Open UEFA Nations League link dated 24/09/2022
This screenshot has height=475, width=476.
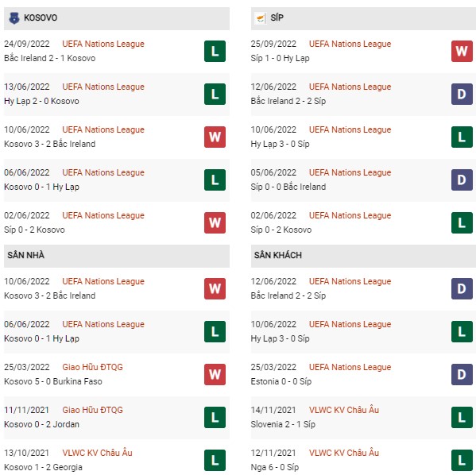tap(103, 44)
